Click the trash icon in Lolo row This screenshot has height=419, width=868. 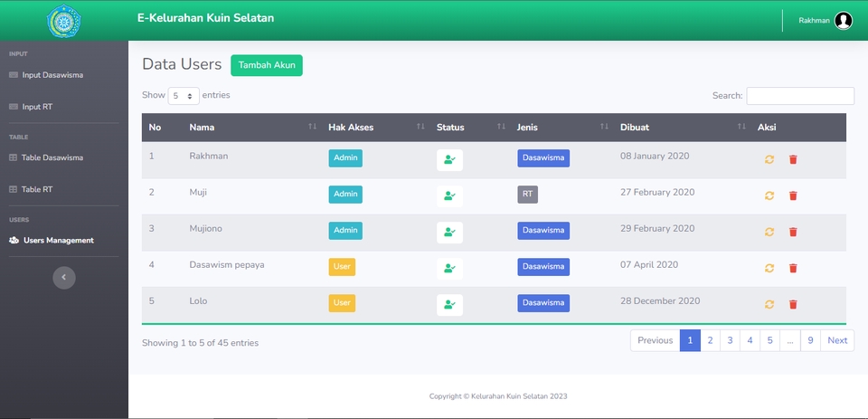[793, 304]
